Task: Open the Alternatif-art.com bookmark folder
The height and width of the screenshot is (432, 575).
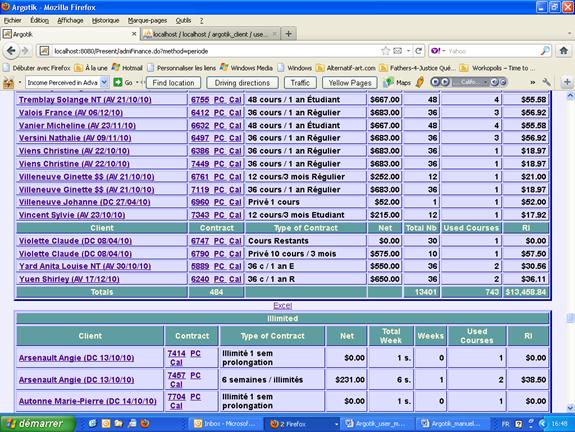Action: tap(346, 68)
